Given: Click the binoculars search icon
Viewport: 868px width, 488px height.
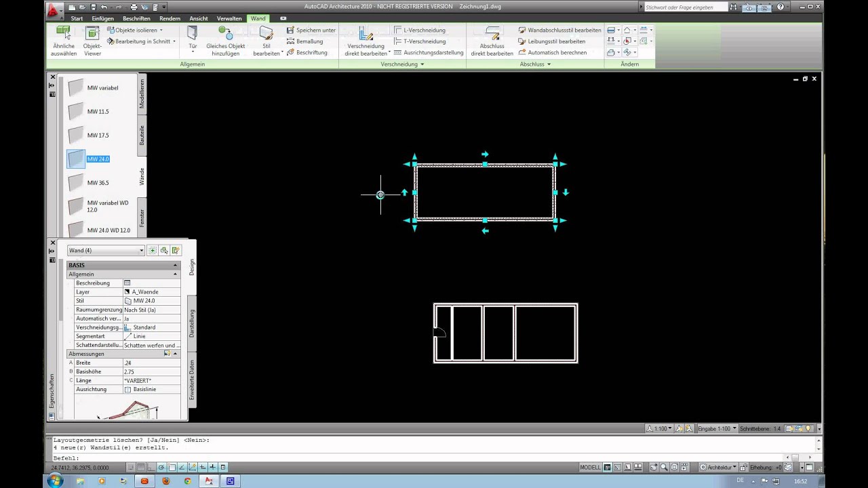Looking at the screenshot, I should [734, 7].
